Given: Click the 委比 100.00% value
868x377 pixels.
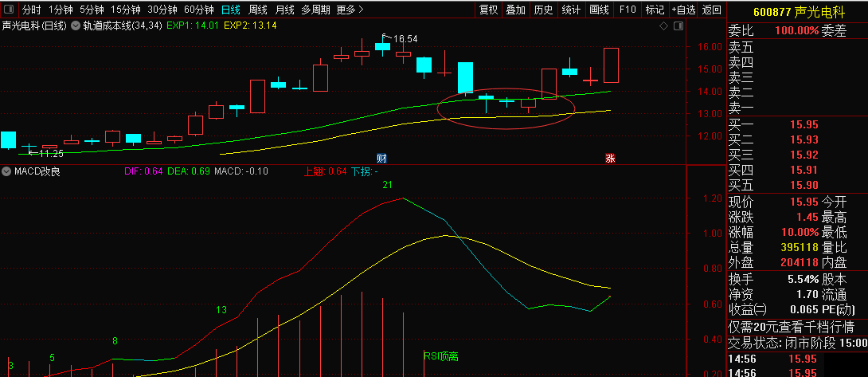Looking at the screenshot, I should pos(796,31).
